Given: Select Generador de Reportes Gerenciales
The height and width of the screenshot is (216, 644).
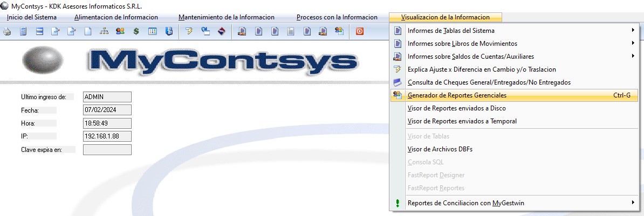Looking at the screenshot, I should coord(457,95).
